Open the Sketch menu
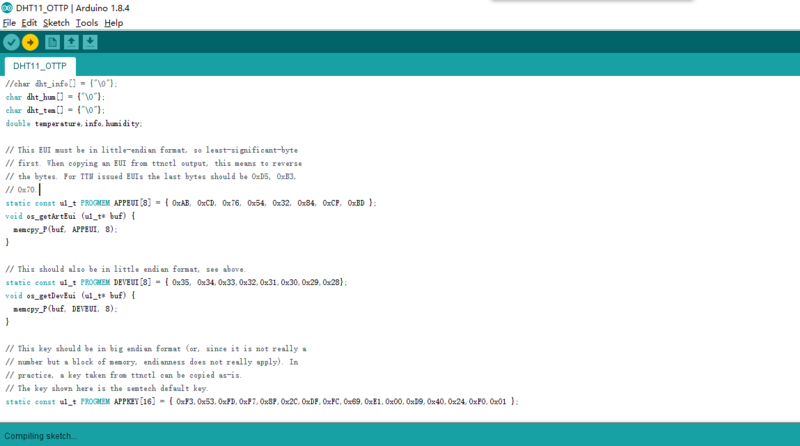The height and width of the screenshot is (446, 800). 56,23
